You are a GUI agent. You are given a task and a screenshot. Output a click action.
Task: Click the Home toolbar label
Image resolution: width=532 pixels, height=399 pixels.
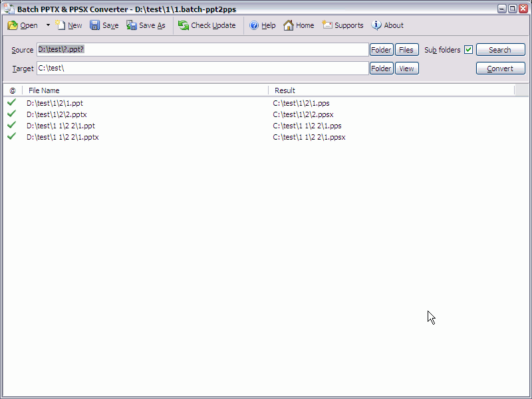(x=305, y=25)
